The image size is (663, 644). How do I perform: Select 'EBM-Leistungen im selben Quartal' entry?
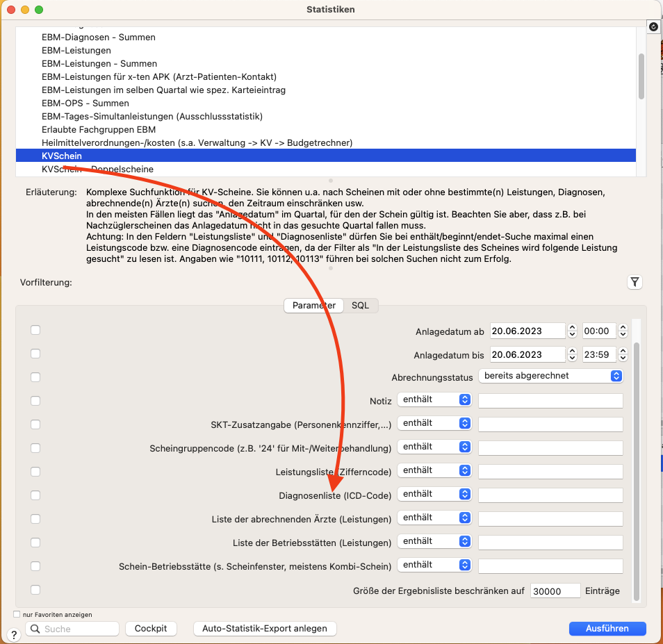tap(325, 90)
